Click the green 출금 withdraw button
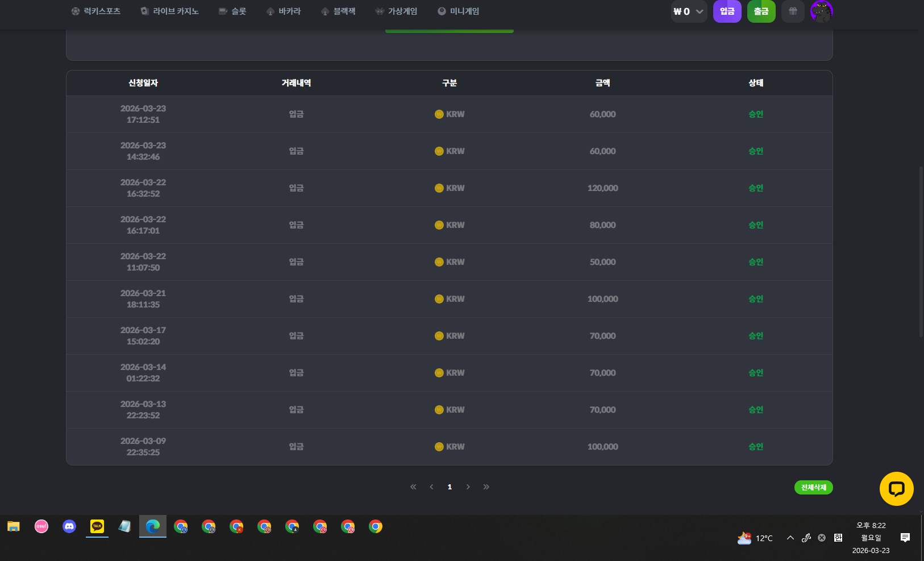The width and height of the screenshot is (924, 561). click(x=761, y=11)
